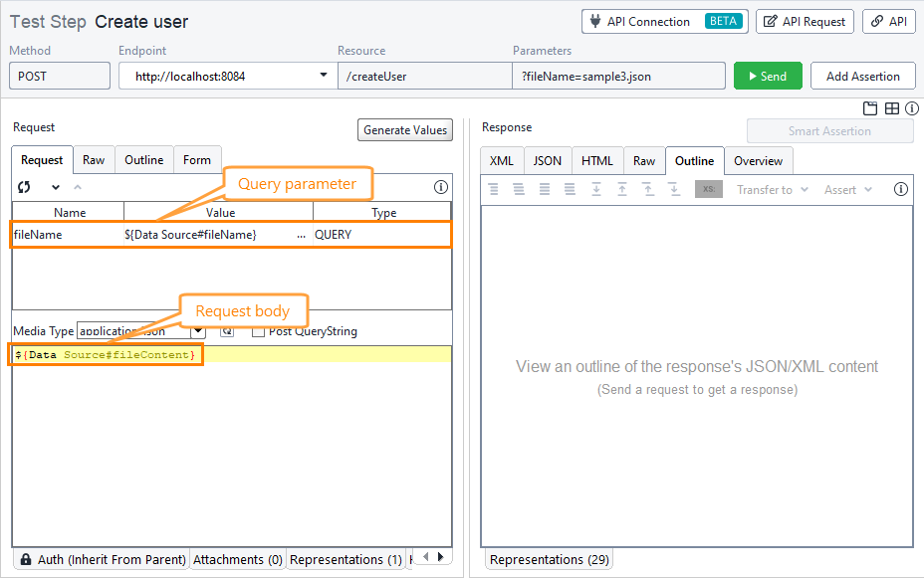This screenshot has height=578, width=924.
Task: Open the Endpoint dropdown arrow
Action: [323, 75]
